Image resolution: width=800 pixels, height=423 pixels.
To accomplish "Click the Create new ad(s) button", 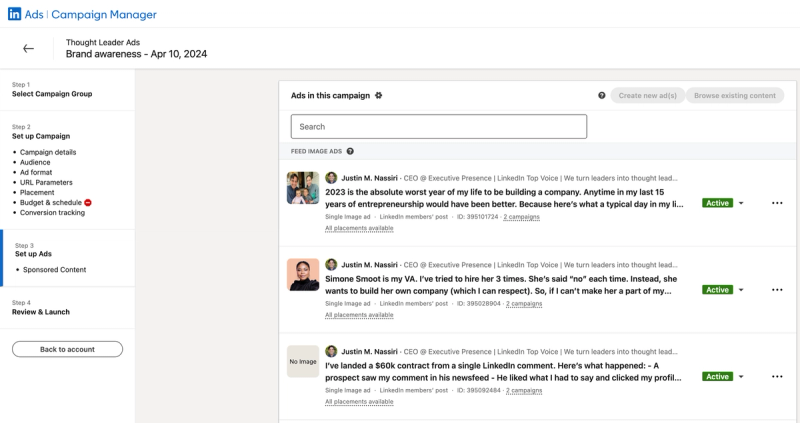I will (647, 95).
